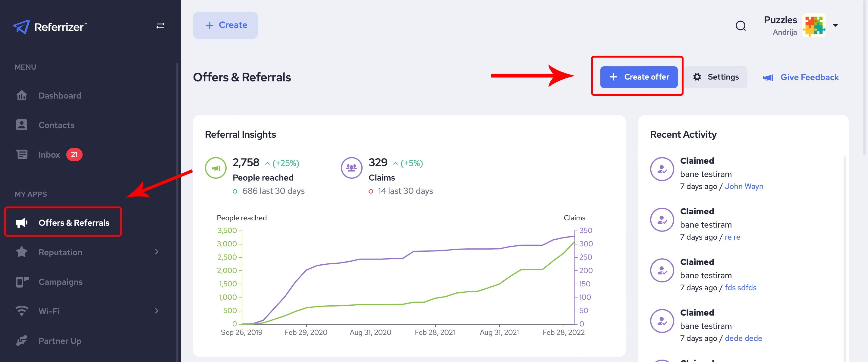Click the Inbox sidebar icon
This screenshot has width=868, height=362.
point(22,154)
